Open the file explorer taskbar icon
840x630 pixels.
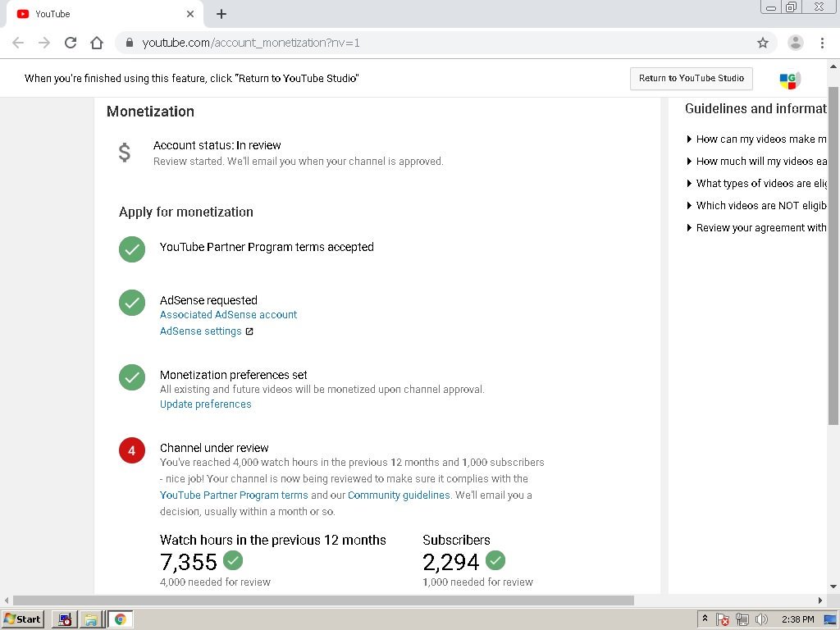(x=92, y=620)
